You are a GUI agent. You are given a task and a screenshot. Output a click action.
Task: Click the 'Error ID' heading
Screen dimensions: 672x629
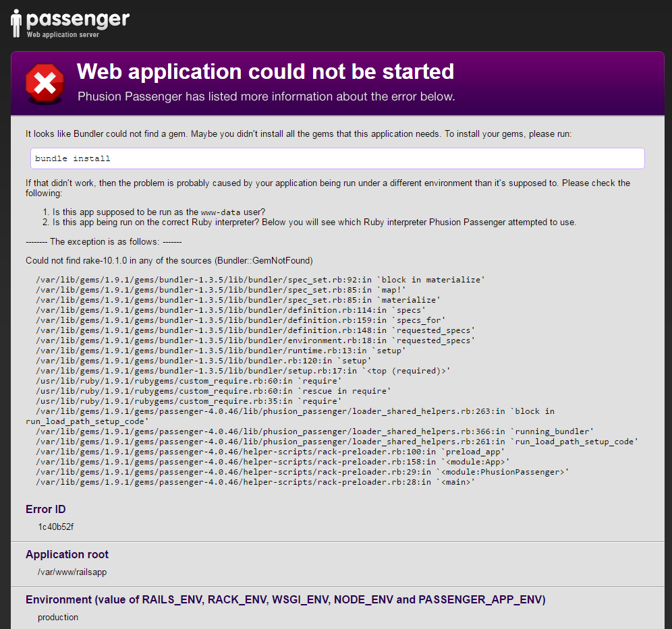pos(45,509)
